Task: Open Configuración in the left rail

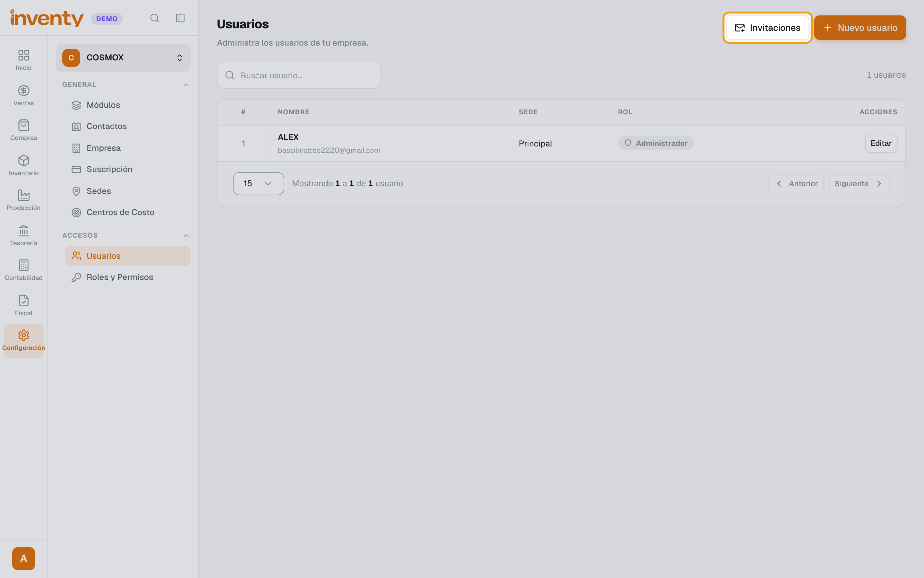Action: [x=24, y=340]
